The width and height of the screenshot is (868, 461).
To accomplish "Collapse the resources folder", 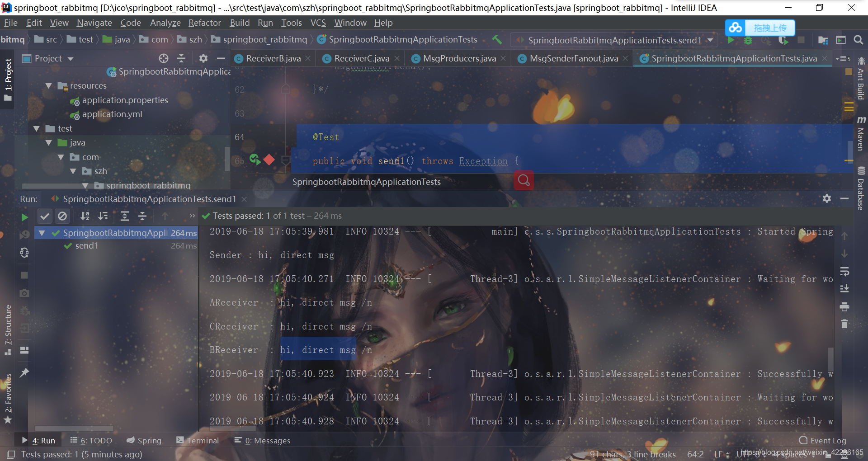I will pyautogui.click(x=49, y=86).
